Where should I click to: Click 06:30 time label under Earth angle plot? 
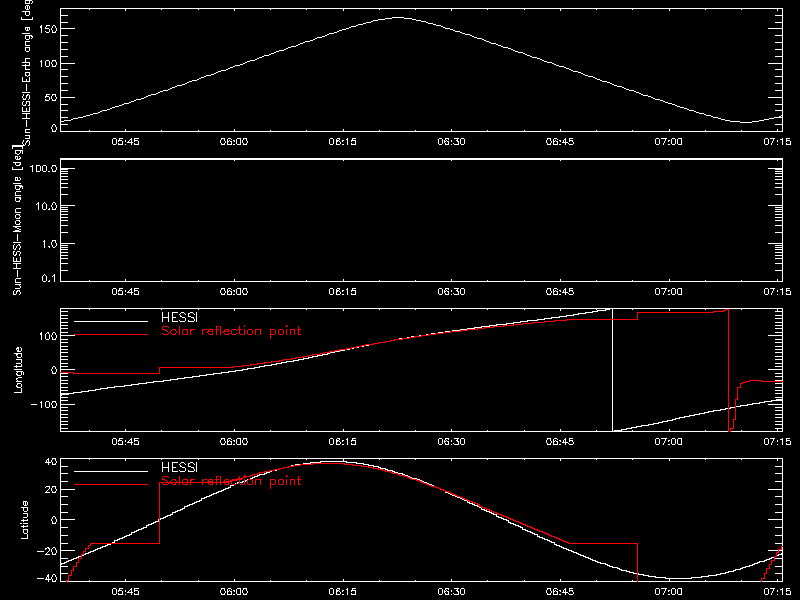click(x=452, y=141)
